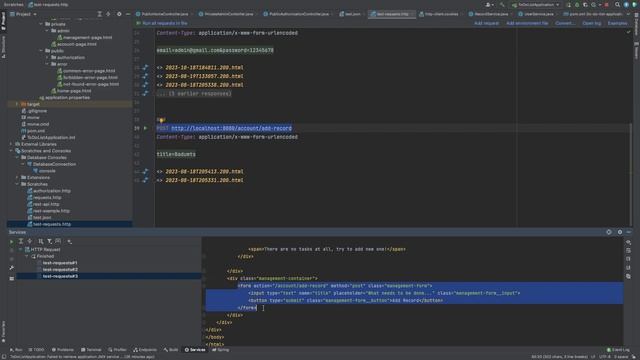The image size is (640, 360).
Task: Click the wrench icon in the Services side strip
Action: click(x=11, y=268)
